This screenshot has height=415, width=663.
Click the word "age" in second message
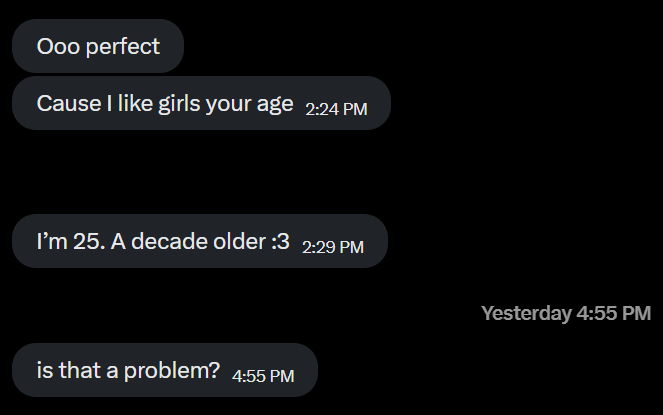coord(275,105)
